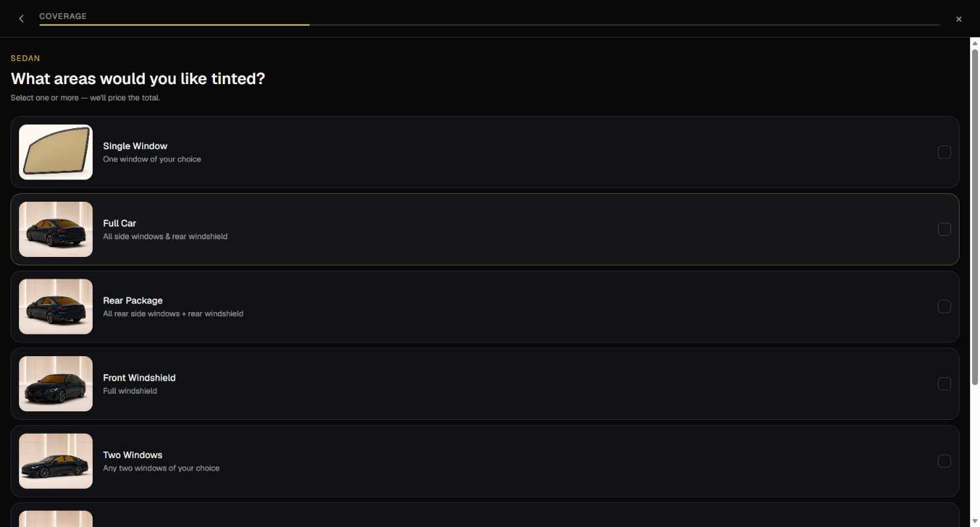The width and height of the screenshot is (980, 527).
Task: Click the yellow progress bar segment
Action: (x=174, y=25)
